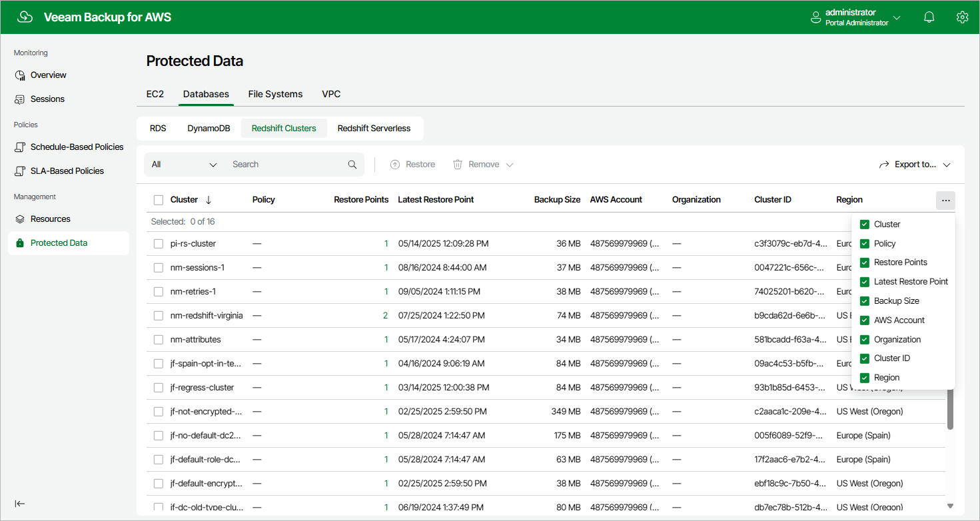Select the Redshift Clusters sub-tab
The height and width of the screenshot is (521, 980).
[284, 129]
